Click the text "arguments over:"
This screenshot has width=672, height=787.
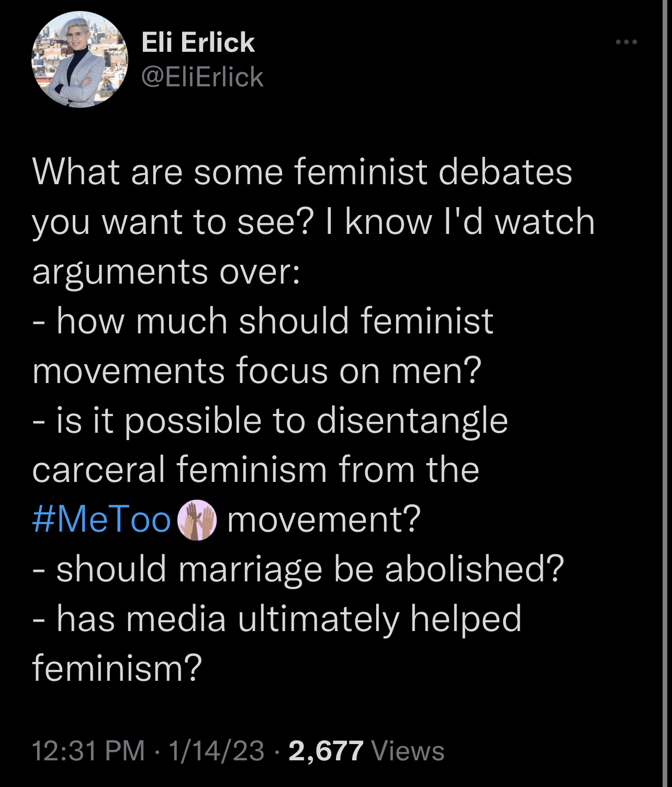(x=166, y=271)
